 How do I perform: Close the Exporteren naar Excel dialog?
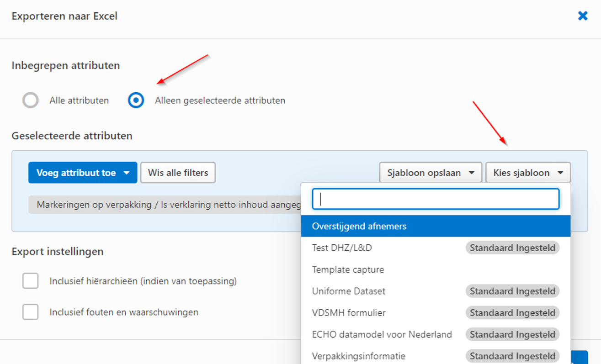583,16
